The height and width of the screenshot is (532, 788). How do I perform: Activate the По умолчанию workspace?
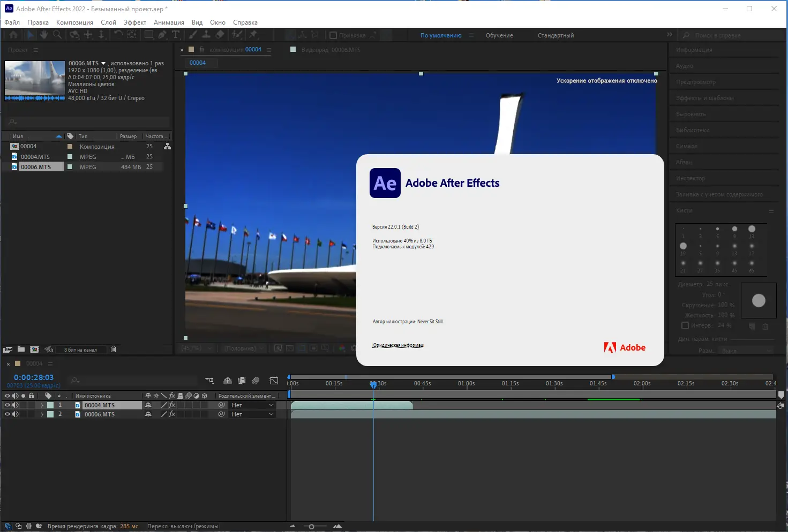440,35
